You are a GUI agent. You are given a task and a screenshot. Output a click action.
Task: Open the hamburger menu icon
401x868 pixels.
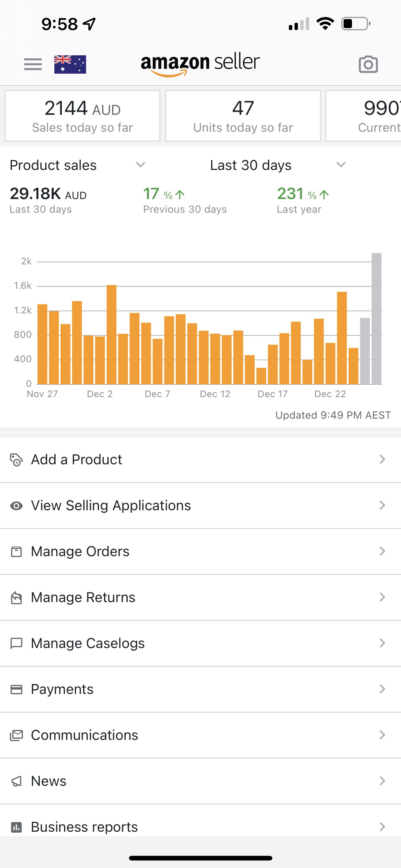(33, 64)
